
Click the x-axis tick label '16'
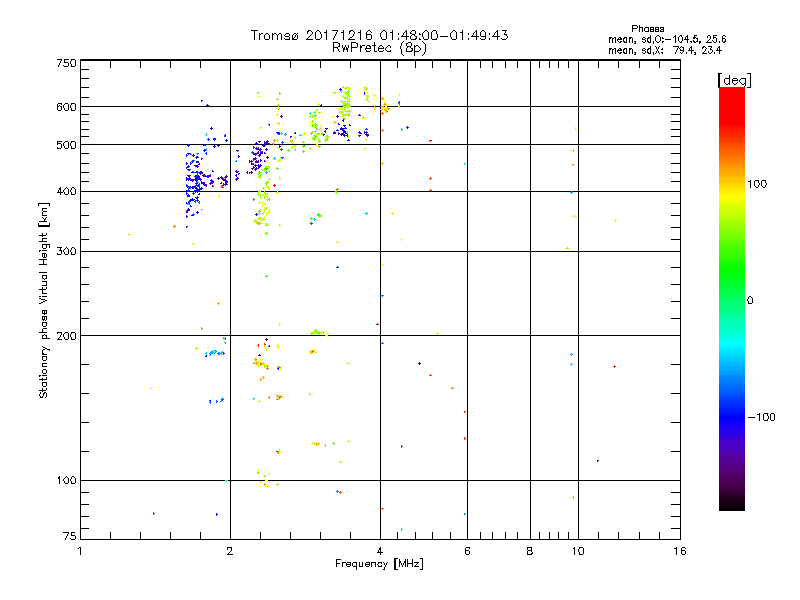(x=680, y=551)
